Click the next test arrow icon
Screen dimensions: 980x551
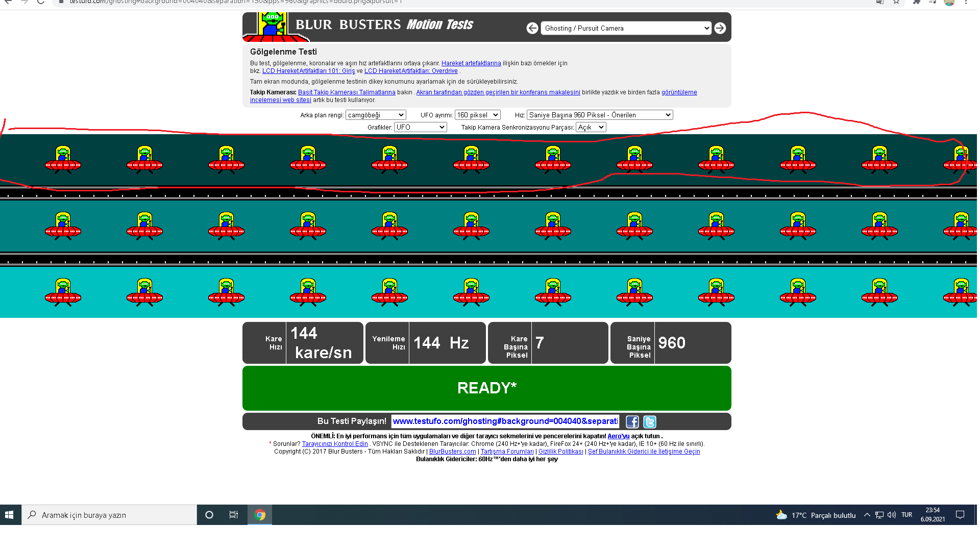tap(720, 28)
